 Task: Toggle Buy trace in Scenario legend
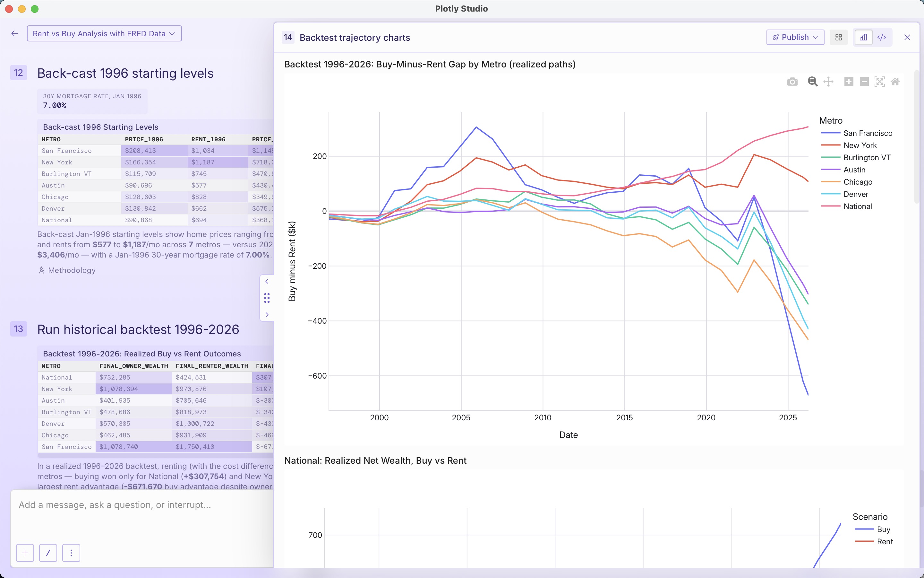pyautogui.click(x=872, y=530)
